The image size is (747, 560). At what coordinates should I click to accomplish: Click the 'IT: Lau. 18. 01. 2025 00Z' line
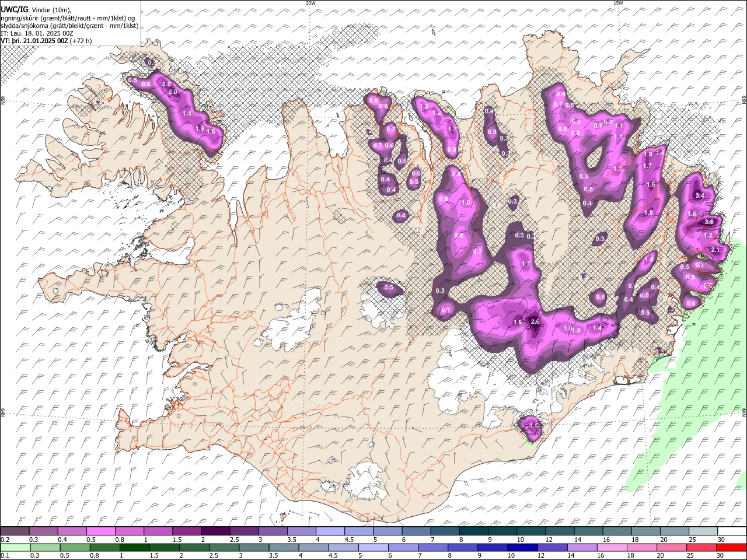point(37,33)
